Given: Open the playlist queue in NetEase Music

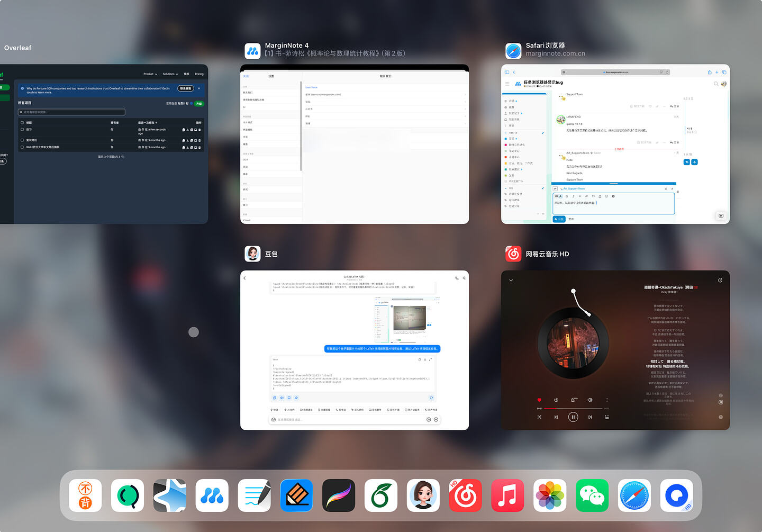Looking at the screenshot, I should [x=607, y=417].
